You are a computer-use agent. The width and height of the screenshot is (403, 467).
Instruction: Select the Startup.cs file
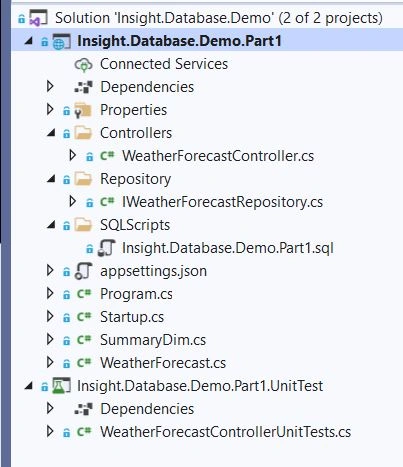click(x=132, y=317)
